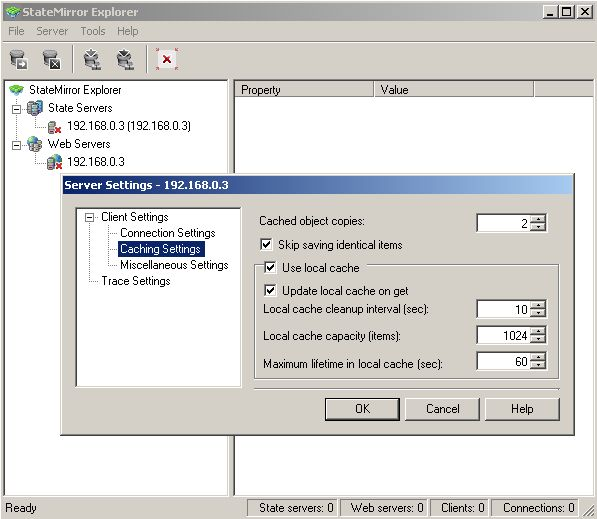597x519 pixels.
Task: Select Trace Settings in the tree
Action: pos(136,281)
